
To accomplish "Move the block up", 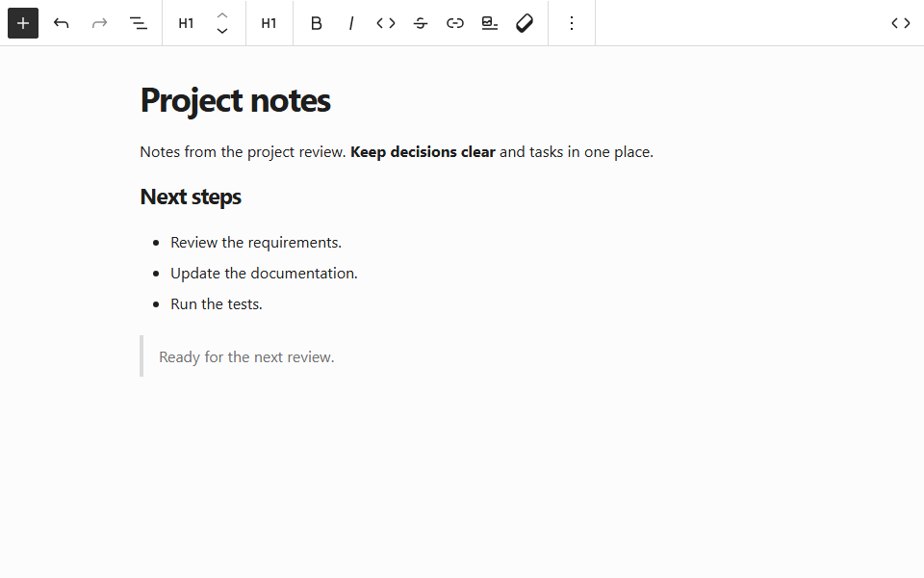I will 222,15.
